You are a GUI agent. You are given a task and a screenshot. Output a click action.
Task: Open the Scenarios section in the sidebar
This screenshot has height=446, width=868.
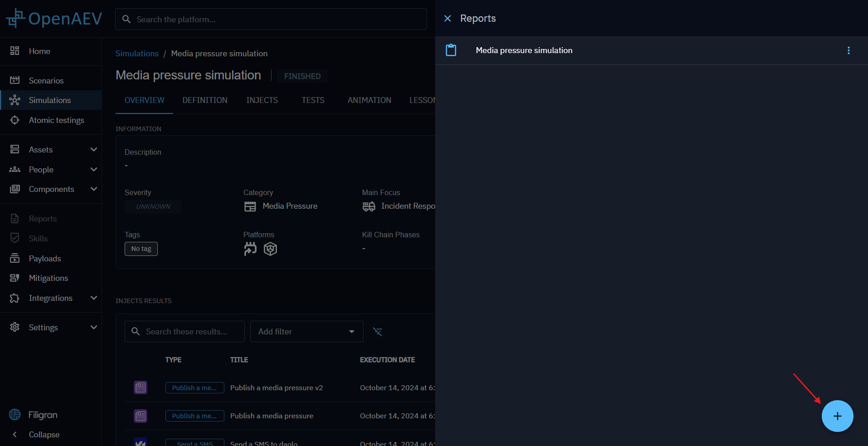[x=46, y=80]
